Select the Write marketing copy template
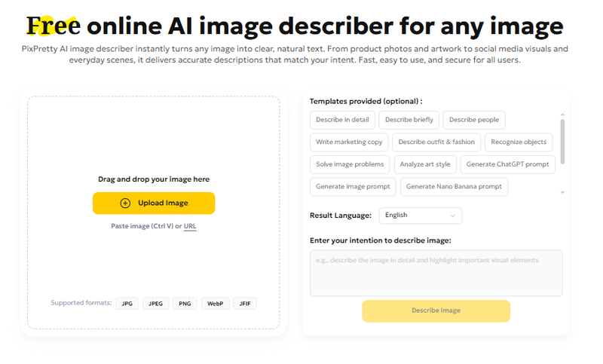 click(349, 142)
